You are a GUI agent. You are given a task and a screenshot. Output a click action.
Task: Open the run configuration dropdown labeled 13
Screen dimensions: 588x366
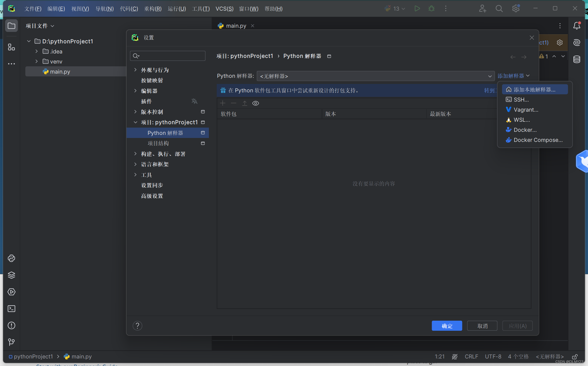(x=395, y=9)
